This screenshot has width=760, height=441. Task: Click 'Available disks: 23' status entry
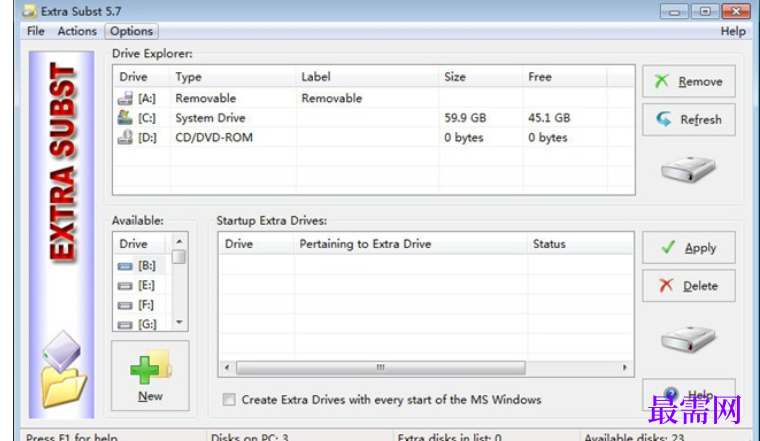(x=634, y=436)
